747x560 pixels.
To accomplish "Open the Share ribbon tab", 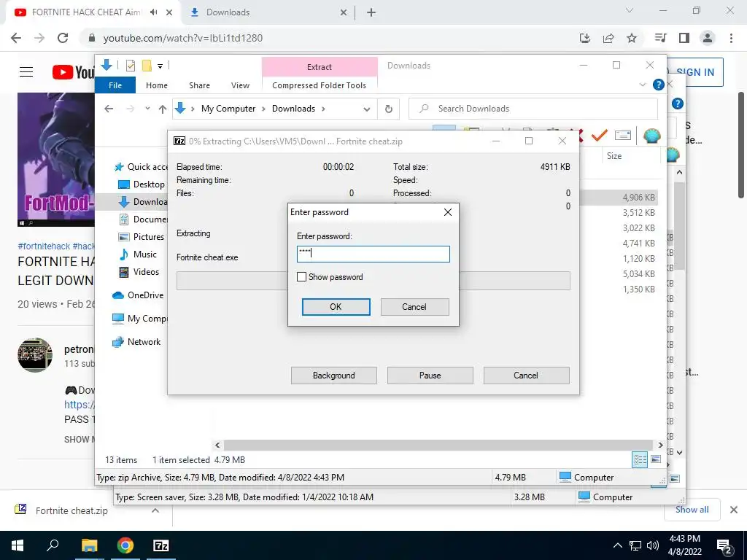I will 199,85.
